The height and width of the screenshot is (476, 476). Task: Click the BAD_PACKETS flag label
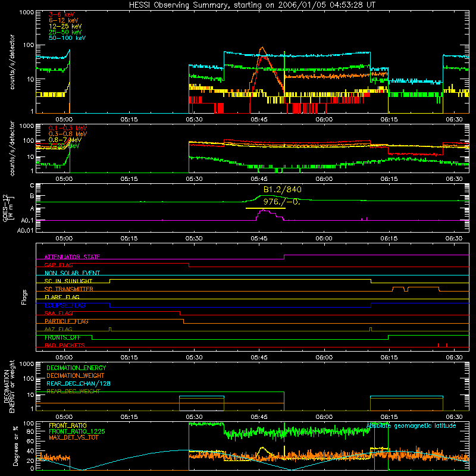[x=65, y=345]
